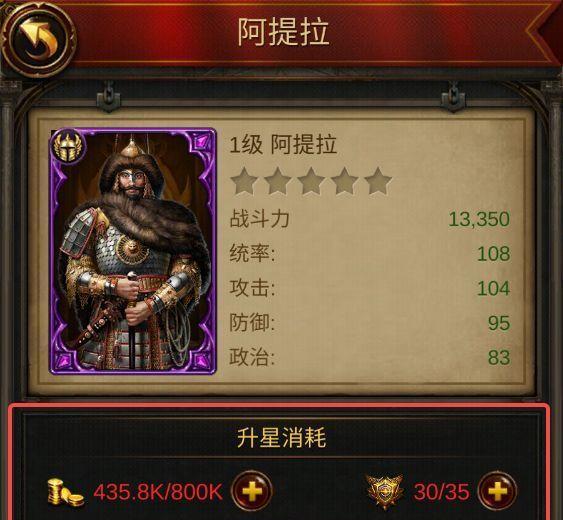This screenshot has width=563, height=520.
Task: Click the 30/35 medal count text
Action: click(x=441, y=492)
